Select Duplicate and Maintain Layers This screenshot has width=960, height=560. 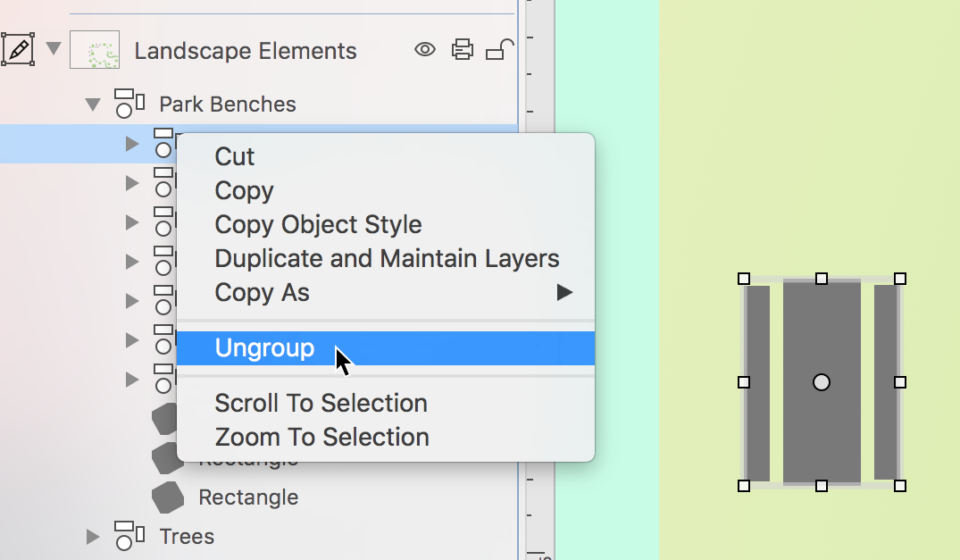click(x=387, y=258)
